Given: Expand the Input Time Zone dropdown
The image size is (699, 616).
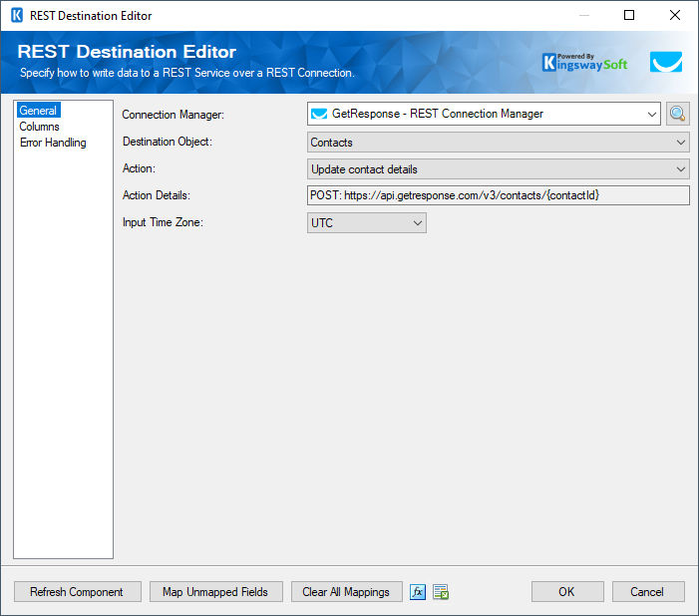Looking at the screenshot, I should pos(366,223).
